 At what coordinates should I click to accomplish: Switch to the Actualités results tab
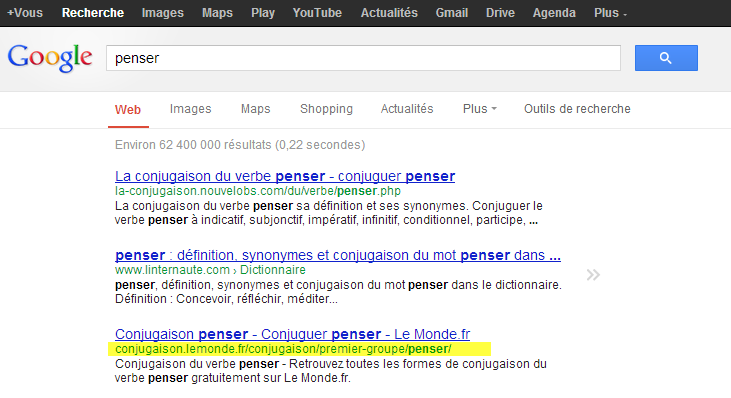click(407, 109)
